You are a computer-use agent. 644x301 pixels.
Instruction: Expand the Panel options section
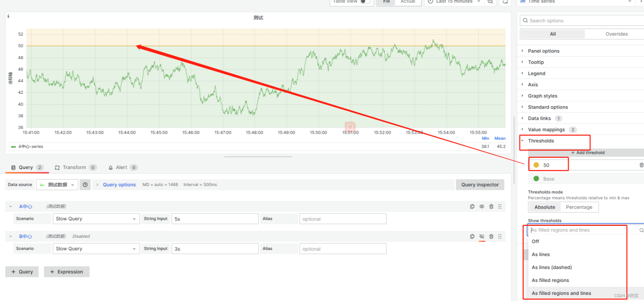[543, 51]
